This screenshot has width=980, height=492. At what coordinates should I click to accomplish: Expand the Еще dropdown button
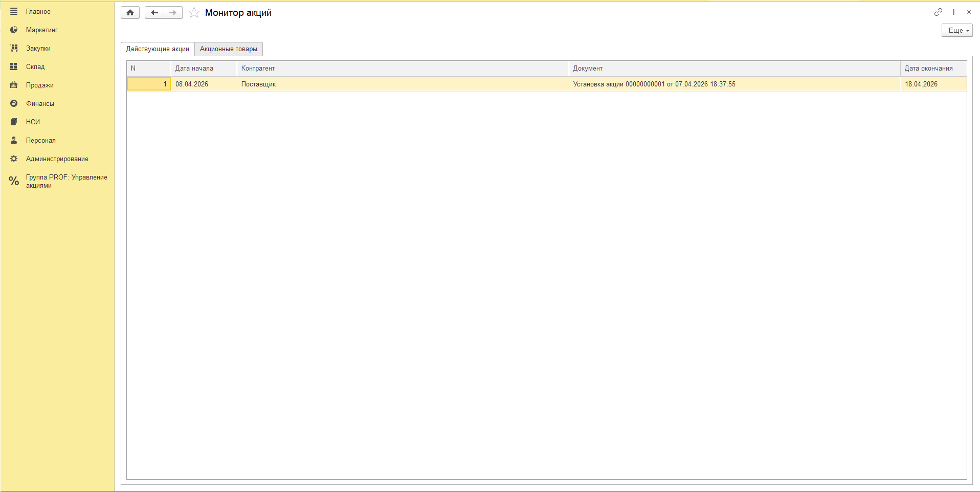coord(956,31)
